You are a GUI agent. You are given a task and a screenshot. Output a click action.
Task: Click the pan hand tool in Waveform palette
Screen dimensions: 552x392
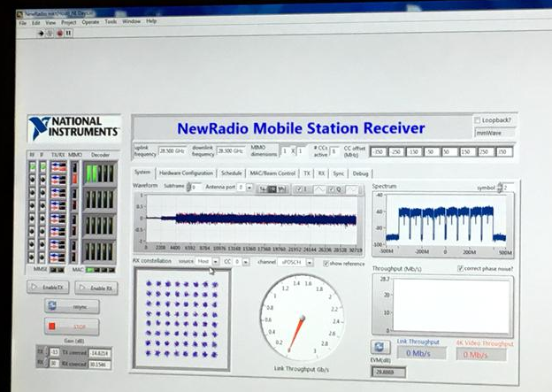[x=281, y=189]
